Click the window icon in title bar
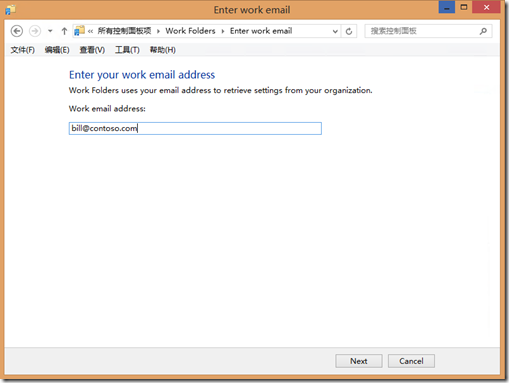The width and height of the screenshot is (509, 383). point(10,9)
